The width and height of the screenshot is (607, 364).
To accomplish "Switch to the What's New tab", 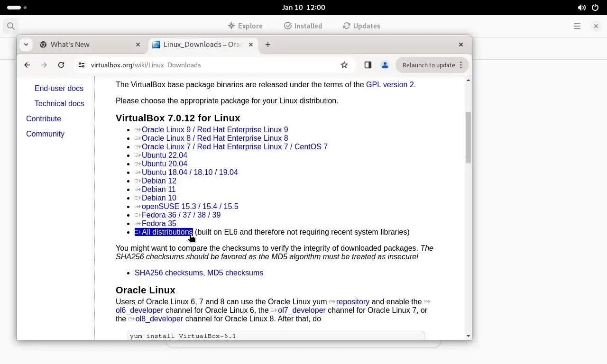I will pos(90,45).
